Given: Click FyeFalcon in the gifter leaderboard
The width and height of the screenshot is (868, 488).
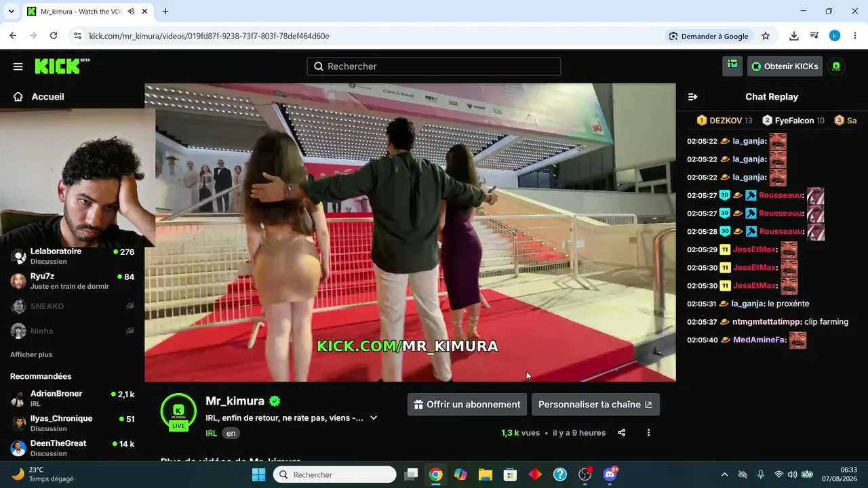Looking at the screenshot, I should click(x=793, y=121).
